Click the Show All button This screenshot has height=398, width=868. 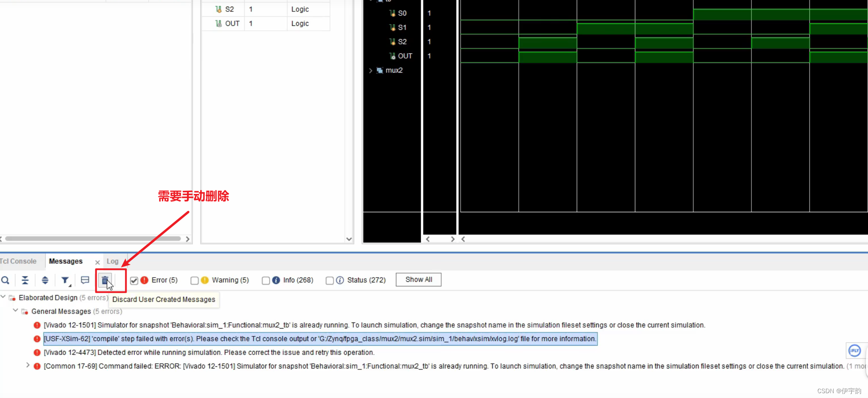[418, 279]
